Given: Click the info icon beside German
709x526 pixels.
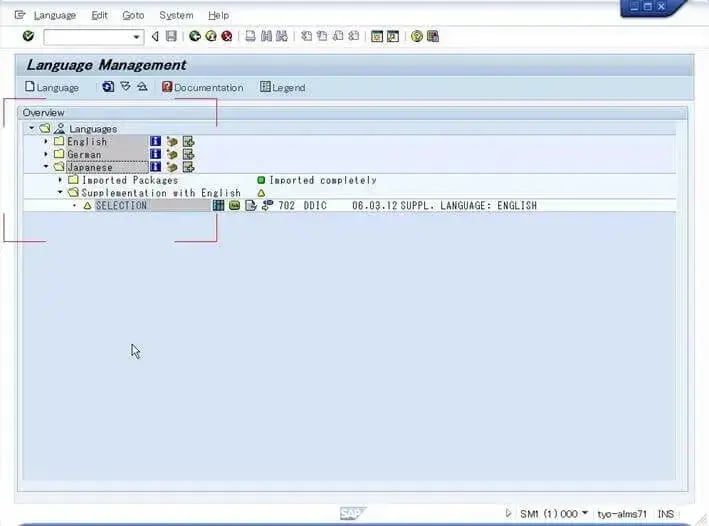Looking at the screenshot, I should tap(155, 155).
